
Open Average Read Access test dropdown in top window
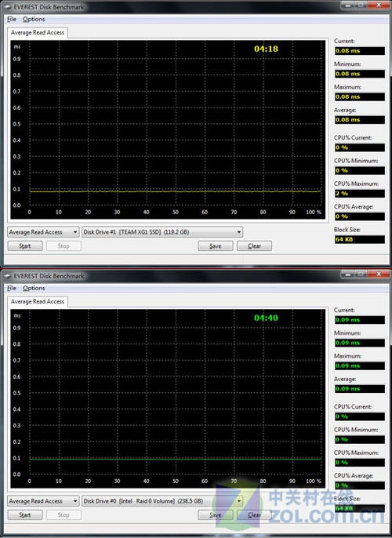point(43,232)
